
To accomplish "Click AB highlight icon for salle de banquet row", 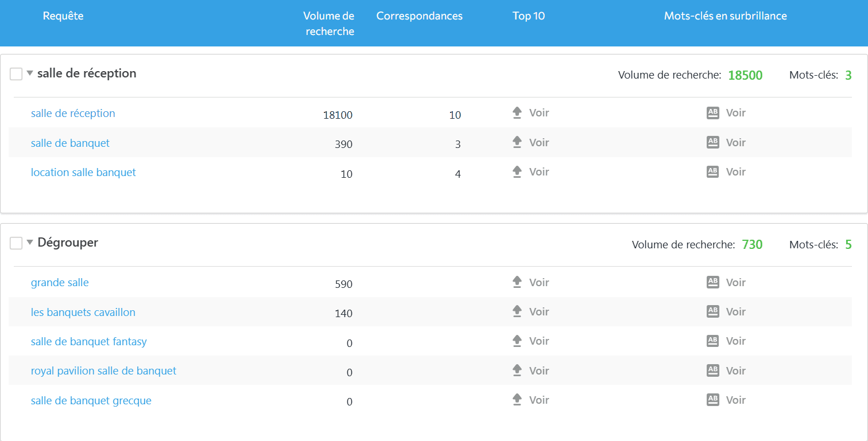I will click(712, 142).
